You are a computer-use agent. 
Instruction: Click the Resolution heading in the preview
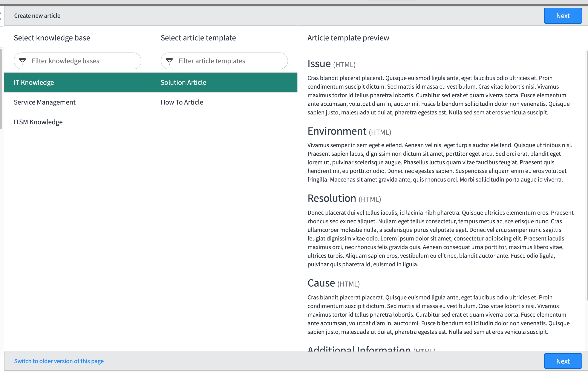(x=332, y=198)
